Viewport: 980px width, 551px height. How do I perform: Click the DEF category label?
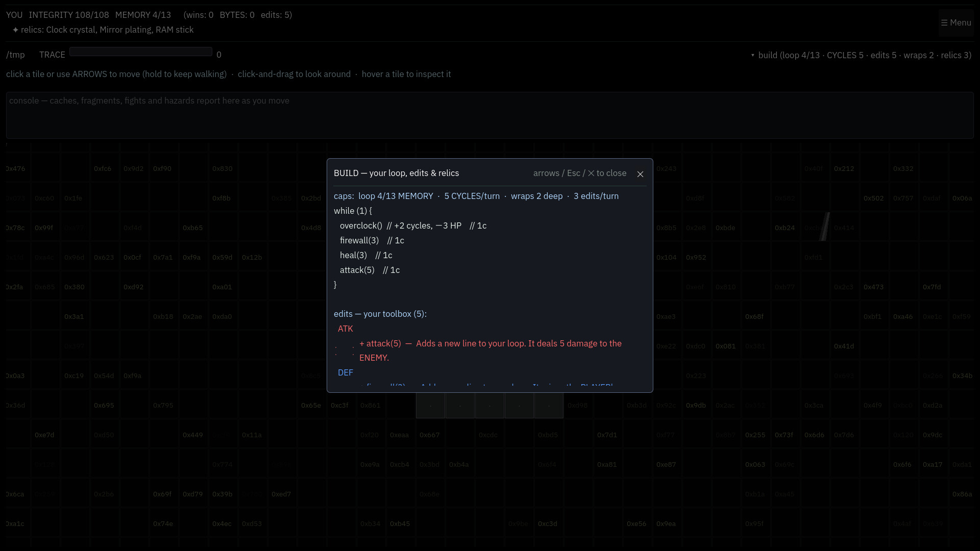(x=346, y=372)
